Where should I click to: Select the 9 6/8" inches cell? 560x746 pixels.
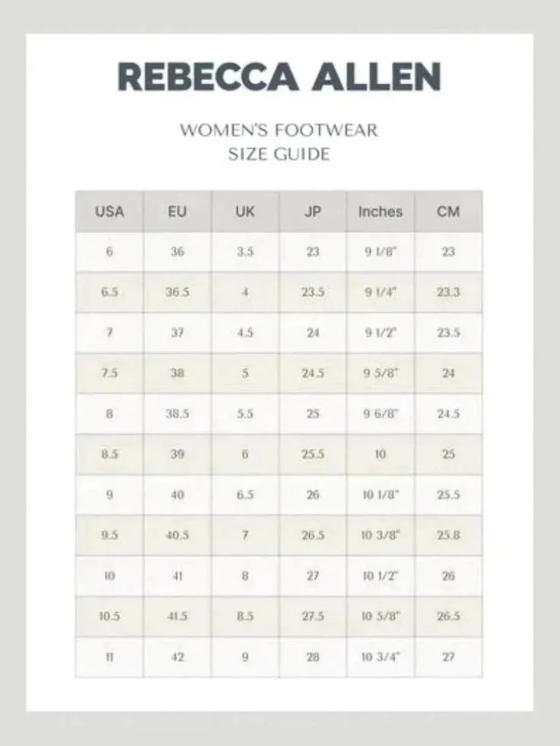(380, 414)
